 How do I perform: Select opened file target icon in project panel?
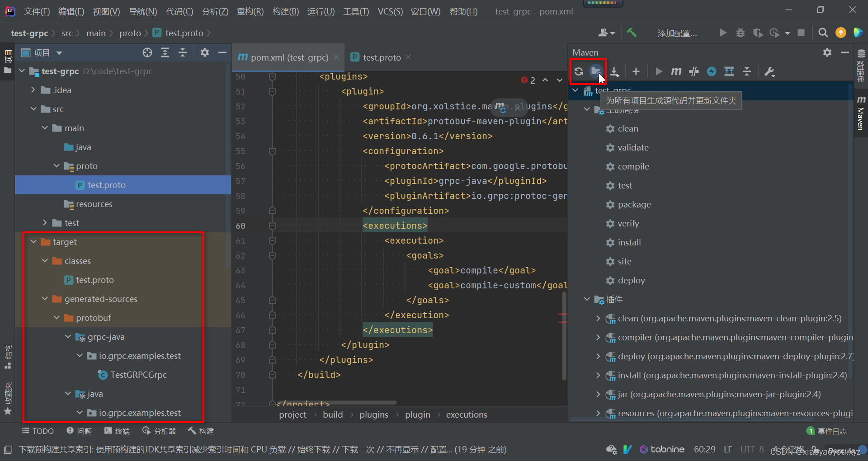[147, 53]
